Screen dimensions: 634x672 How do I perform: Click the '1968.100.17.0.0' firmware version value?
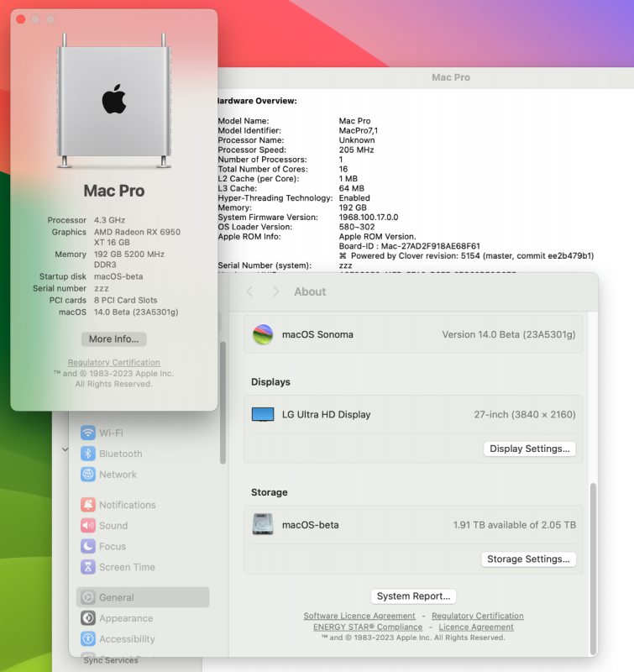[x=369, y=218]
